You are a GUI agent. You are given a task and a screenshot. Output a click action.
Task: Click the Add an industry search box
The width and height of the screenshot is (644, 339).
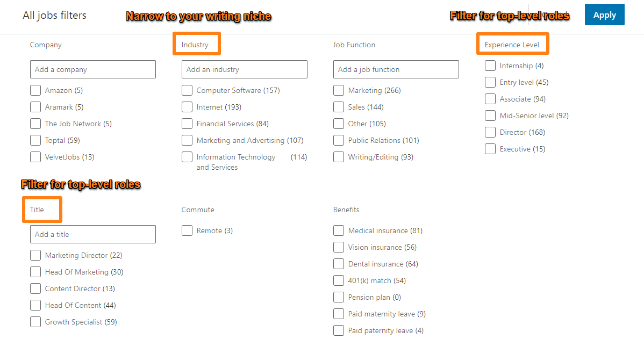244,69
